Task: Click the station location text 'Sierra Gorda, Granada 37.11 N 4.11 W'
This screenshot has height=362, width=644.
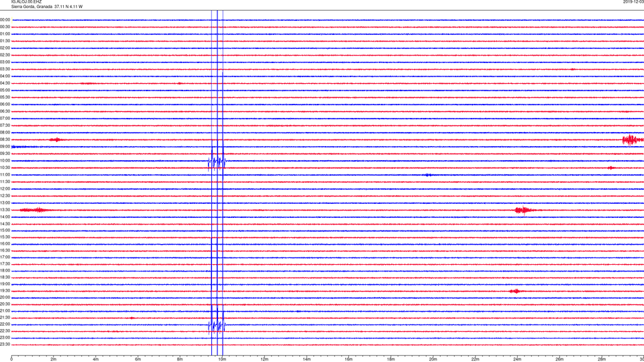Action: click(46, 7)
